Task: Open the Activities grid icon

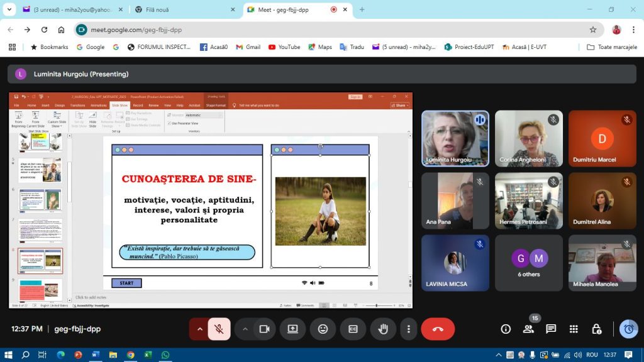Action: click(x=574, y=329)
